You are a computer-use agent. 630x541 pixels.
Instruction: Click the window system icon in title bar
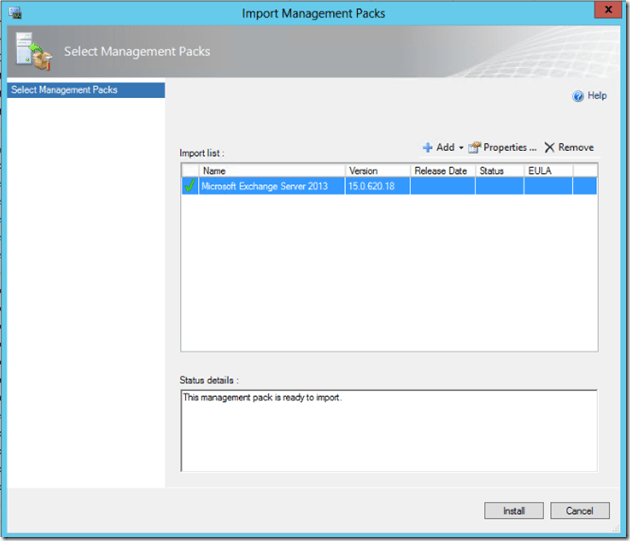point(17,13)
